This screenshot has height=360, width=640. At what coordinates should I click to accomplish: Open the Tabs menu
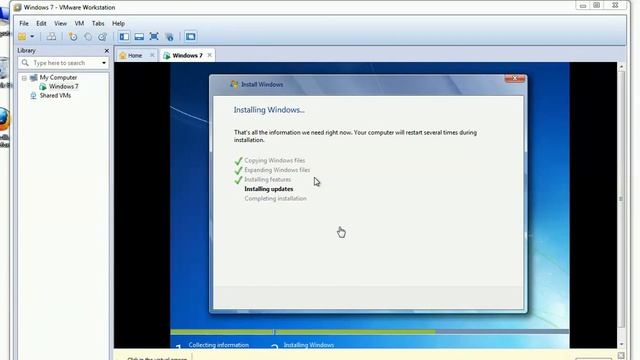click(x=98, y=23)
